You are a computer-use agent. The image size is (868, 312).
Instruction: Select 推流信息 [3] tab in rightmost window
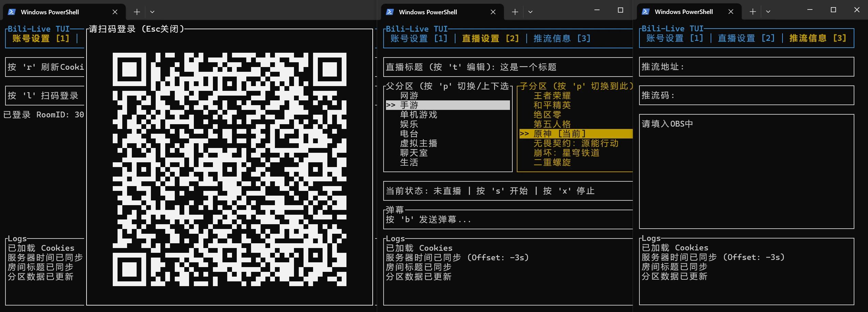tap(818, 38)
